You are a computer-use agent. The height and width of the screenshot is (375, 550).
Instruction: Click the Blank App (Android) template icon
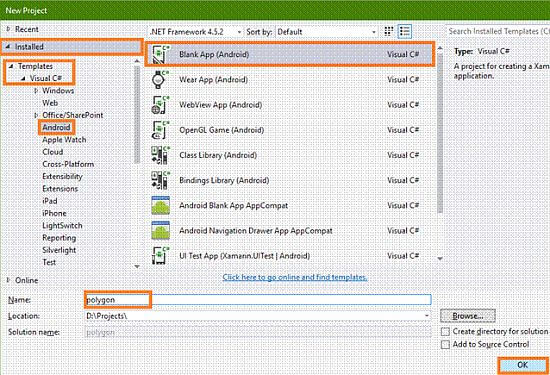[160, 54]
